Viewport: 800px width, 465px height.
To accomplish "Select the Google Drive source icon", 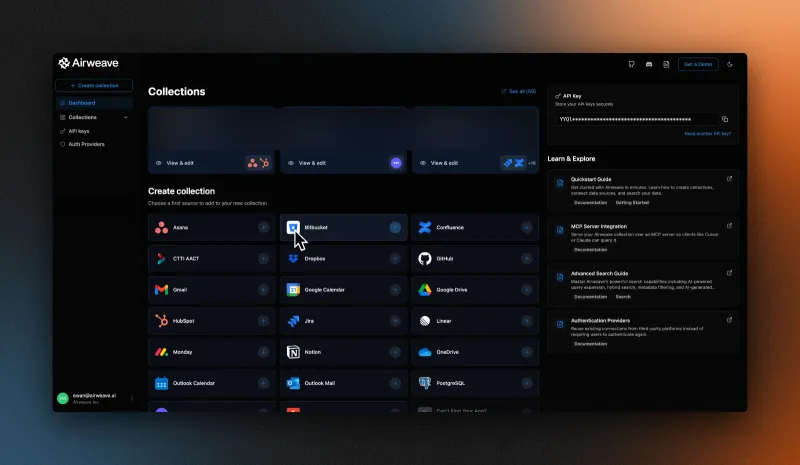I will (x=425, y=290).
